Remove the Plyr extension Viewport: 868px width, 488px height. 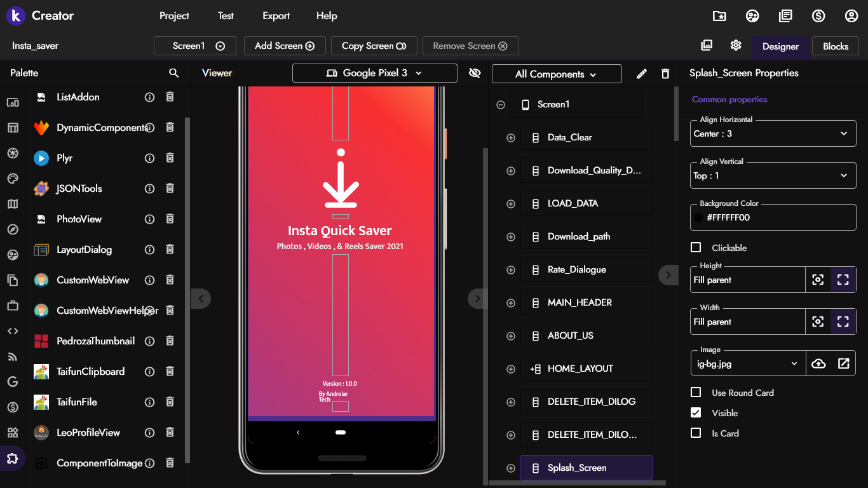[170, 158]
